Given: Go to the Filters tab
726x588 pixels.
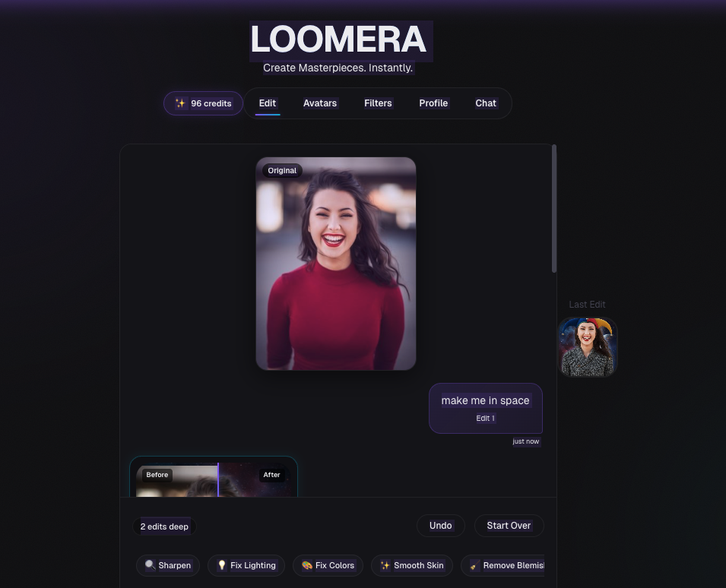Looking at the screenshot, I should (378, 103).
